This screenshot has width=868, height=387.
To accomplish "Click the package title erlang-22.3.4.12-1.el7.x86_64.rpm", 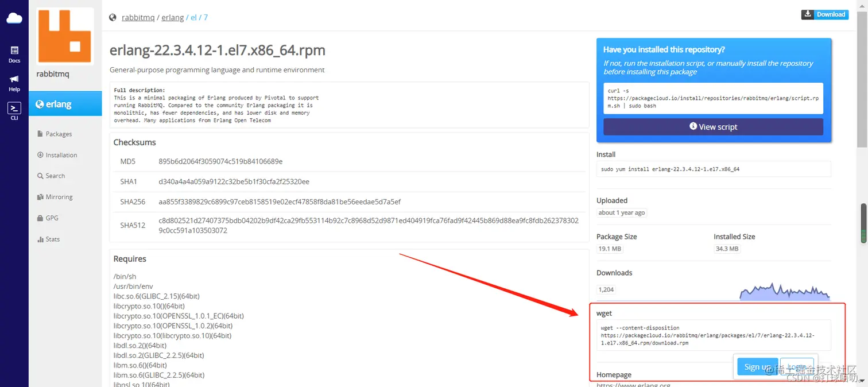I will (x=218, y=51).
